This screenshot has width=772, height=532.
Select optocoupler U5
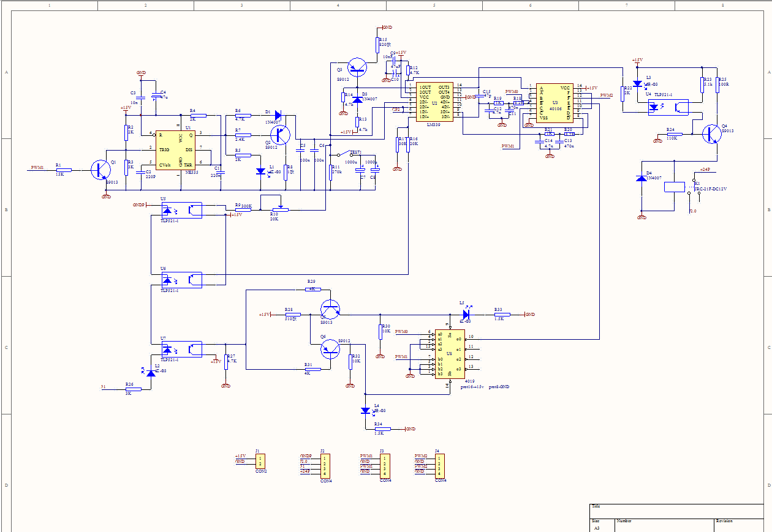point(181,210)
